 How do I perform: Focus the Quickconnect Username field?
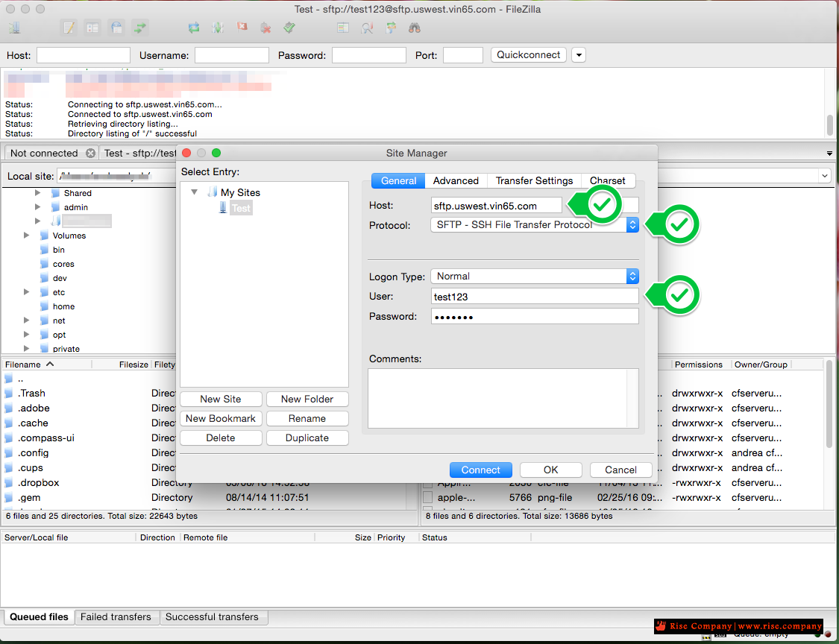click(x=232, y=55)
